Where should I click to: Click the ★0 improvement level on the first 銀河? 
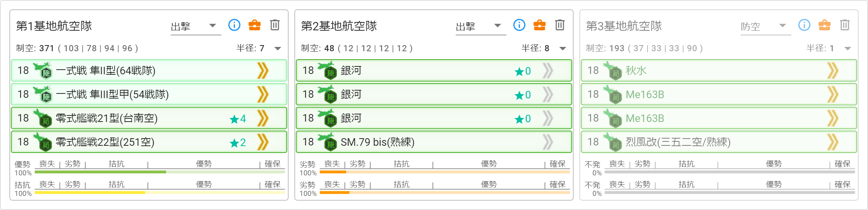523,71
